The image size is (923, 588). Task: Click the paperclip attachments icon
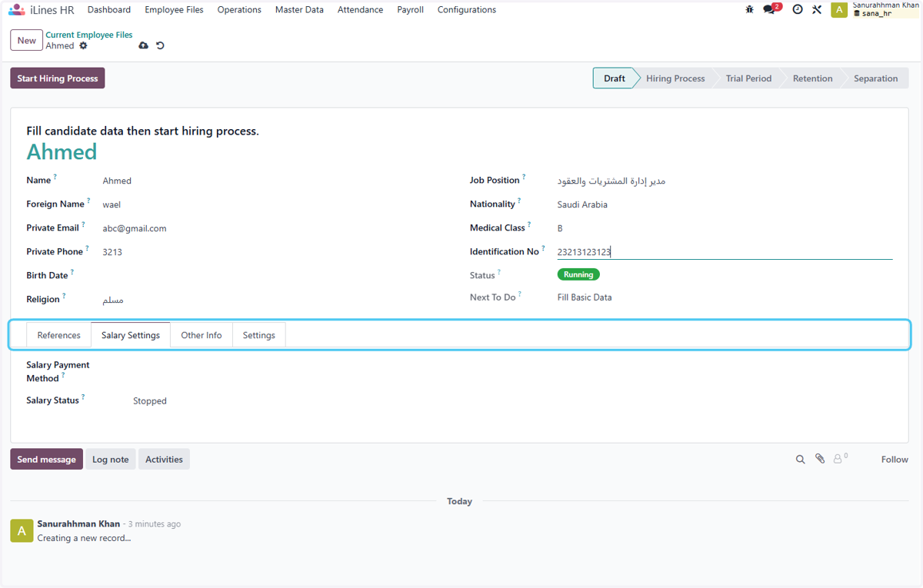[820, 459]
